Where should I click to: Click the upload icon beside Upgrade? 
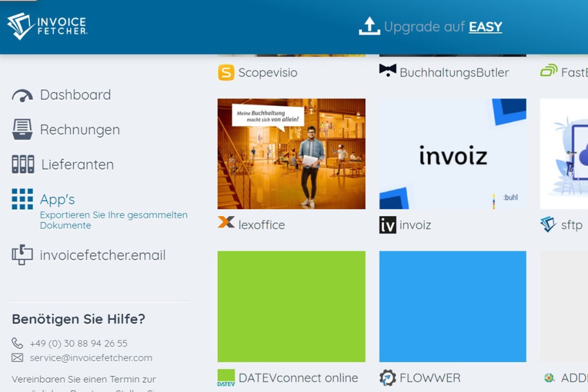[369, 26]
